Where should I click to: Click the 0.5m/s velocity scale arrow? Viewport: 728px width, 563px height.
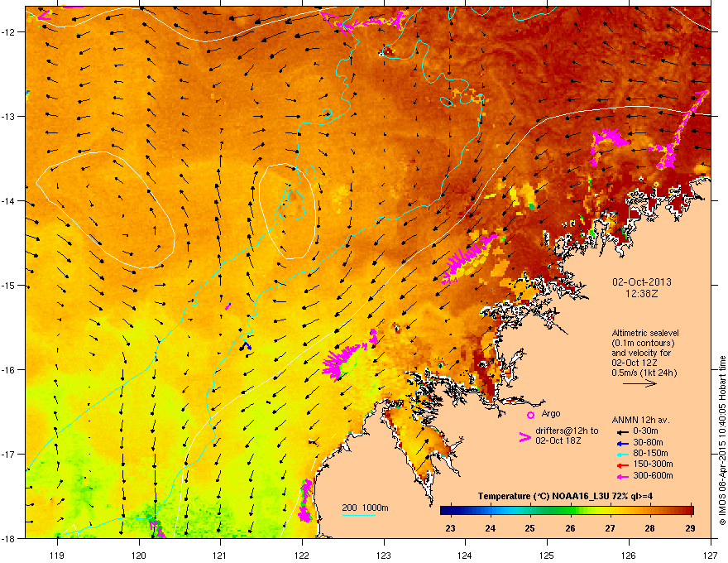coord(639,383)
